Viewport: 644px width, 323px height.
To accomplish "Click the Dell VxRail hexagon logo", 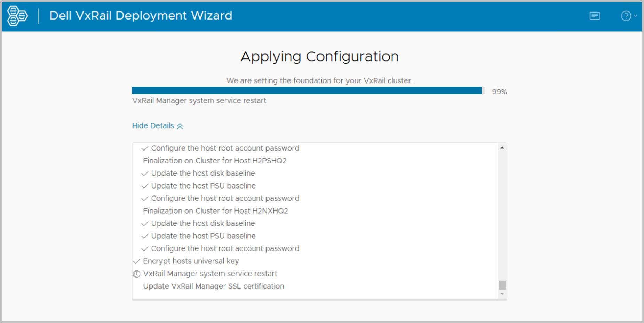I will [x=17, y=16].
